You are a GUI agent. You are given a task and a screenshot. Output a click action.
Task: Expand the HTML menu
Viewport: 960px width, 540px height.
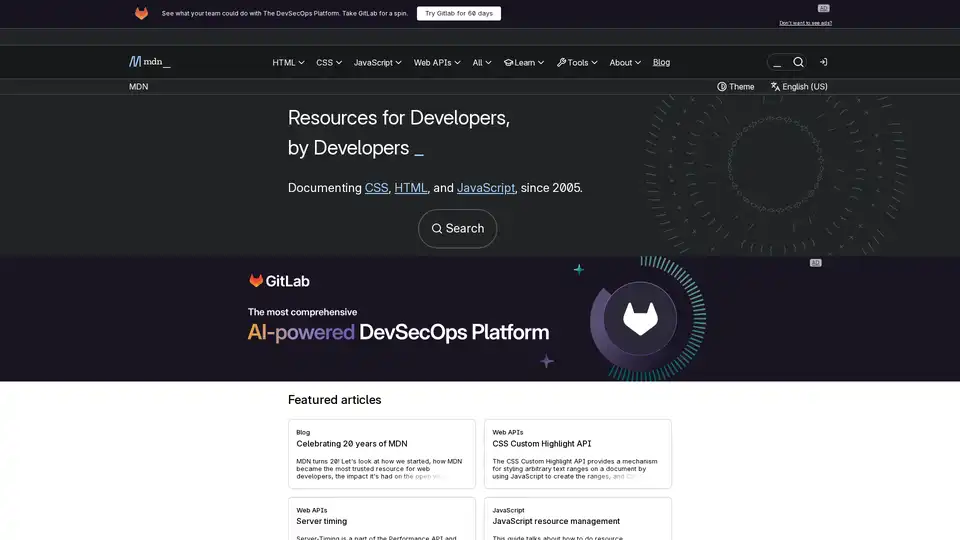288,62
